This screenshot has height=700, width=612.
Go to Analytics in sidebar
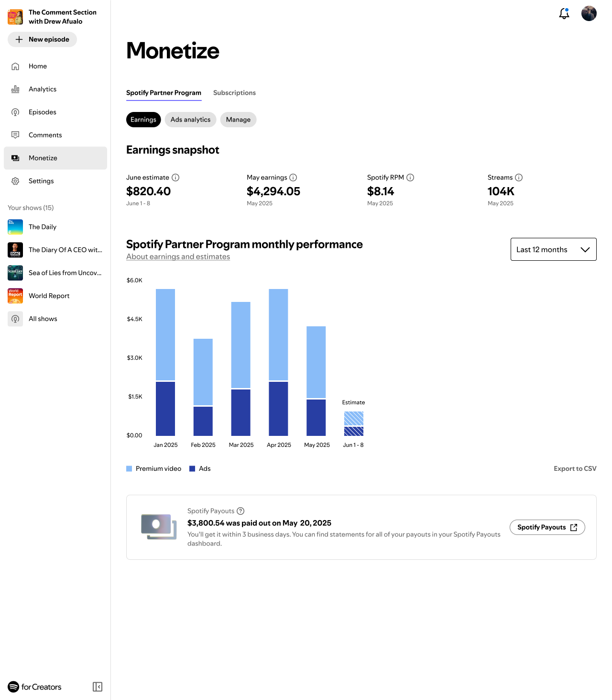point(55,89)
